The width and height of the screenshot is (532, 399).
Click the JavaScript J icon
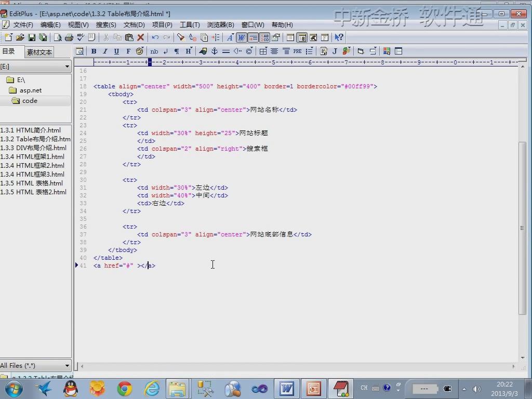(x=335, y=51)
